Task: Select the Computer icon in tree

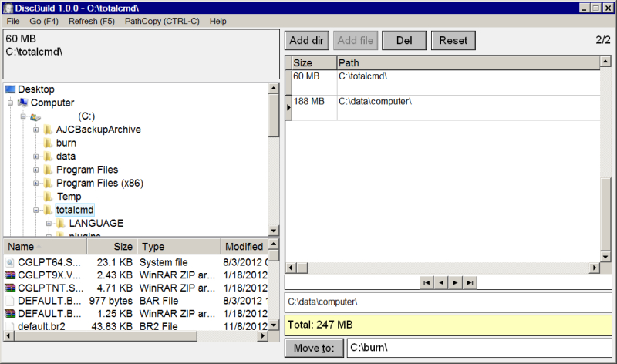Action: click(23, 103)
